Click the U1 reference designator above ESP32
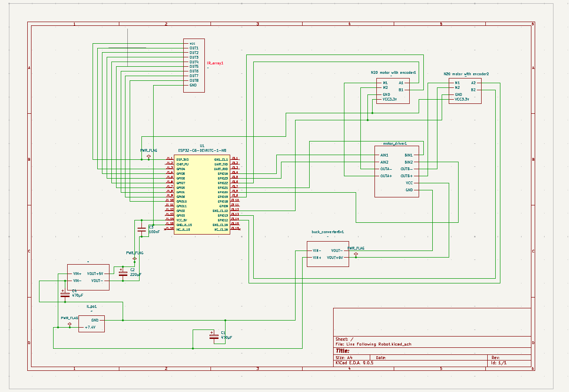The image size is (569, 392). tap(202, 146)
